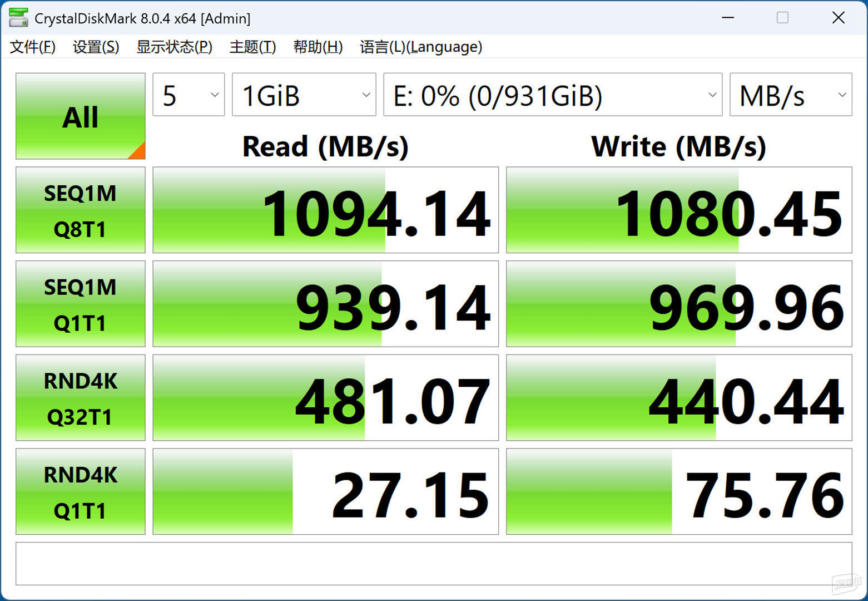868x601 pixels.
Task: Select the 481.07 read result
Action: [x=326, y=398]
